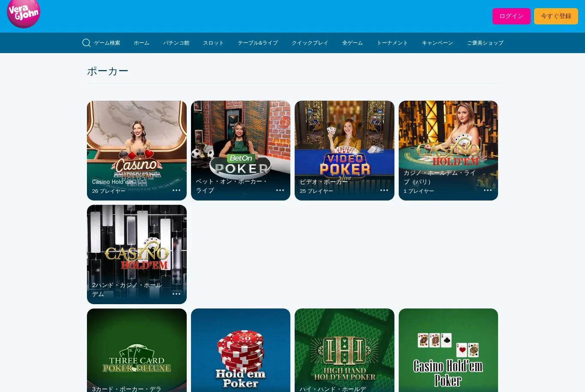Viewport: 585px width, 392px height.
Task: Open more options on カジノ・ホールデム・ライブ（バリ） card
Action: tap(488, 190)
